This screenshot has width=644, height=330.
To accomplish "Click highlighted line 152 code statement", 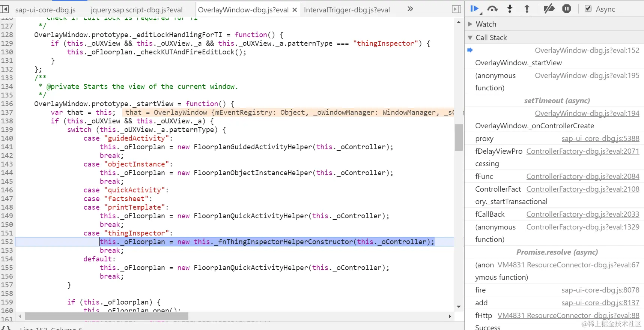I will (x=267, y=241).
